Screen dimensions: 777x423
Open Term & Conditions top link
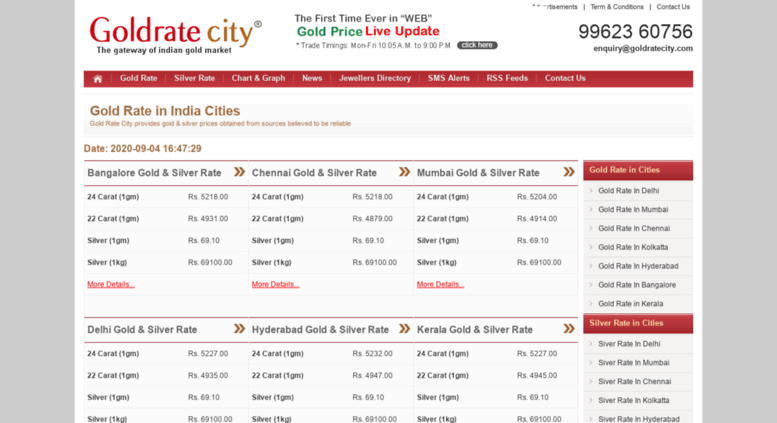(x=617, y=7)
